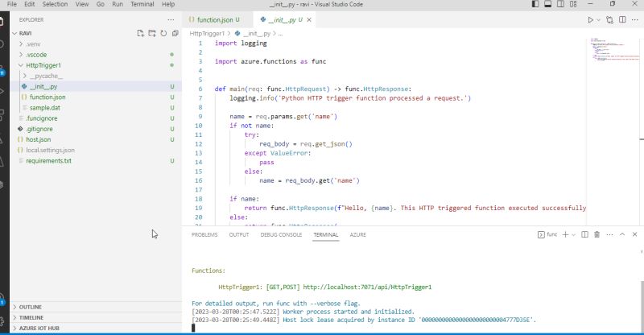Screen dimensions: 644x335
Task: Open Explorer views and more actions menu
Action: coord(171,20)
